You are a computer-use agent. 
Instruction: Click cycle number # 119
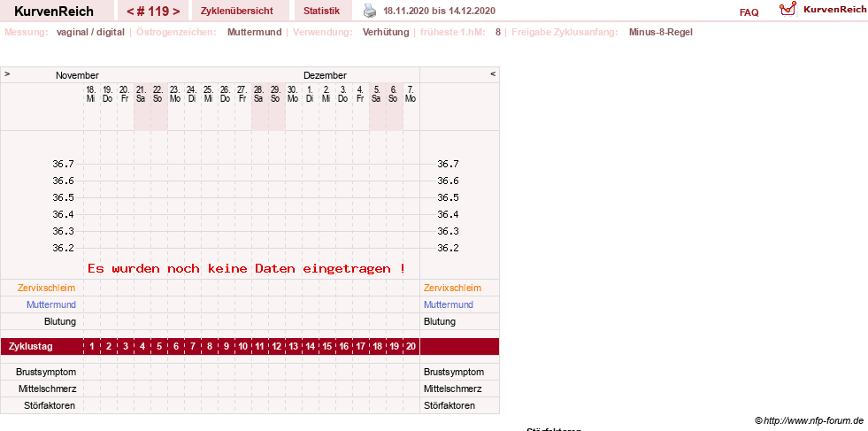tap(153, 12)
